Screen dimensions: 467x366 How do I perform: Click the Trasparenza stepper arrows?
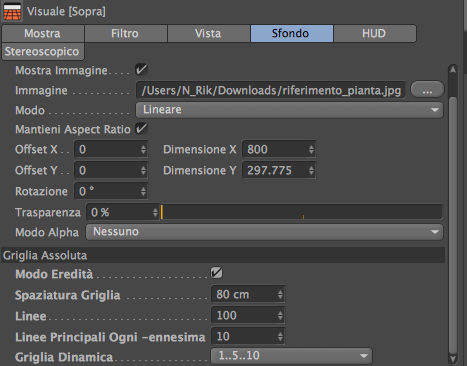pos(155,212)
